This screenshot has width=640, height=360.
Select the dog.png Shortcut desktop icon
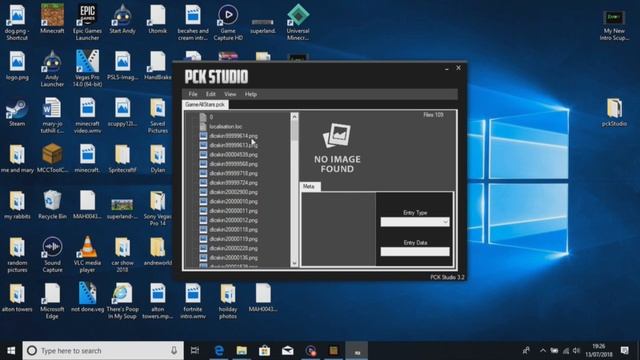tap(17, 22)
